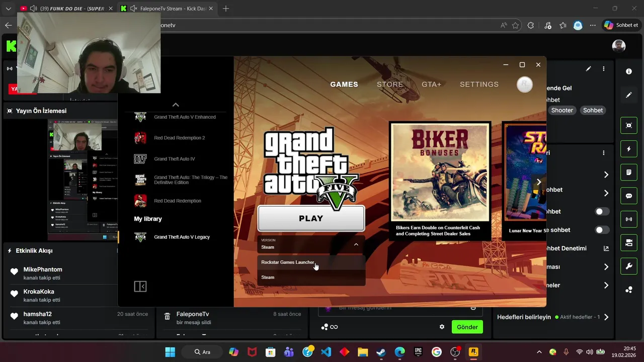Open GTA Trilogy Definitive Edition icon
This screenshot has height=362, width=644.
140,180
